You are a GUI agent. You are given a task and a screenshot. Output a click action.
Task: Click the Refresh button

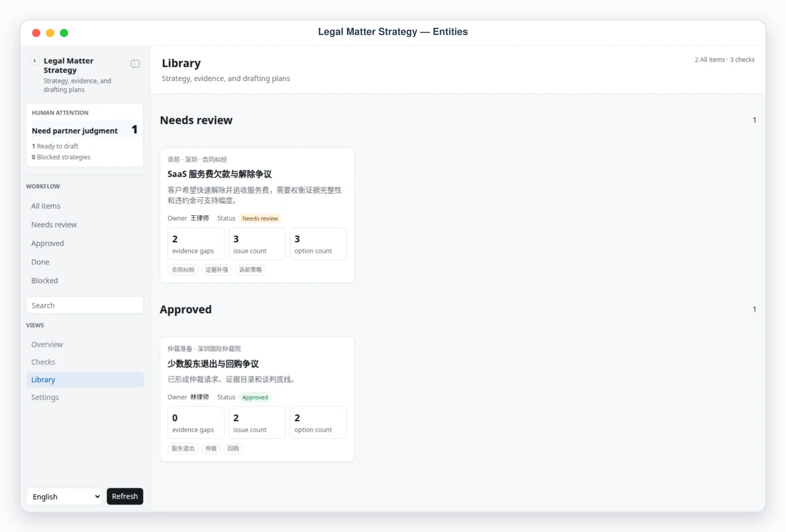[x=125, y=496]
